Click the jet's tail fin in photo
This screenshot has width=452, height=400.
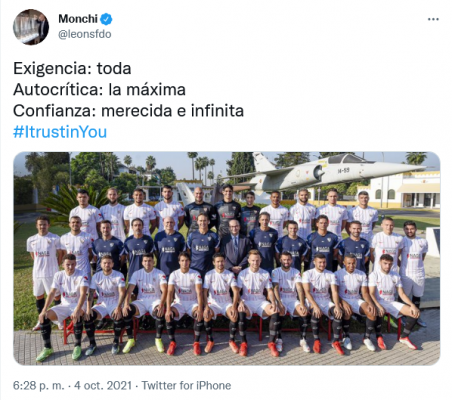point(263,161)
